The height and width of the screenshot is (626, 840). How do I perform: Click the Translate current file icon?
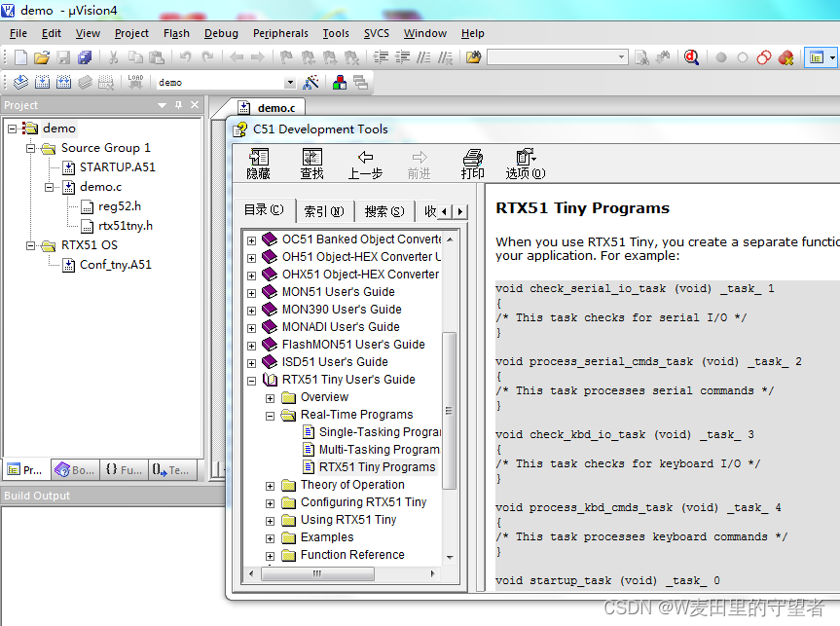pos(20,82)
